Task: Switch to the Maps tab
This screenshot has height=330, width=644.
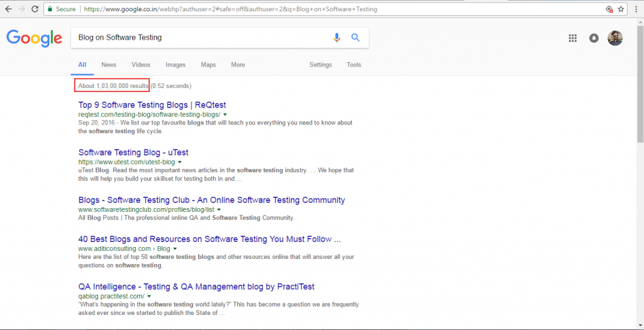Action: point(208,65)
